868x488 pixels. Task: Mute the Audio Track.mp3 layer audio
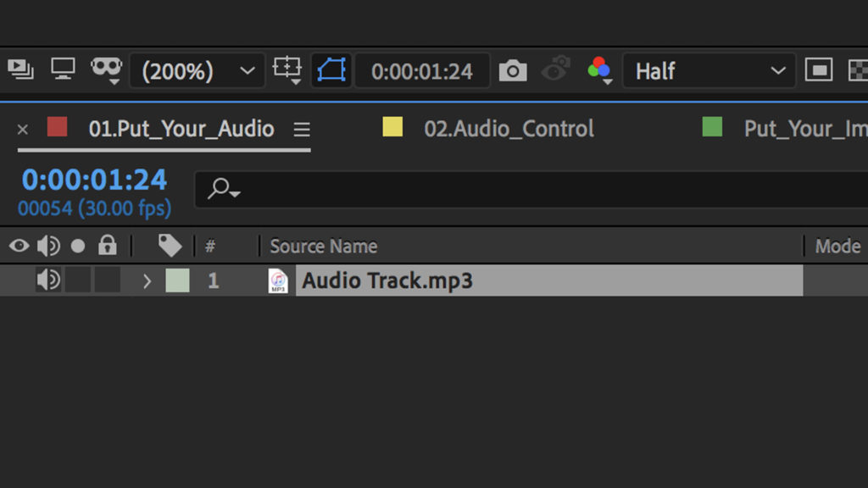click(48, 280)
